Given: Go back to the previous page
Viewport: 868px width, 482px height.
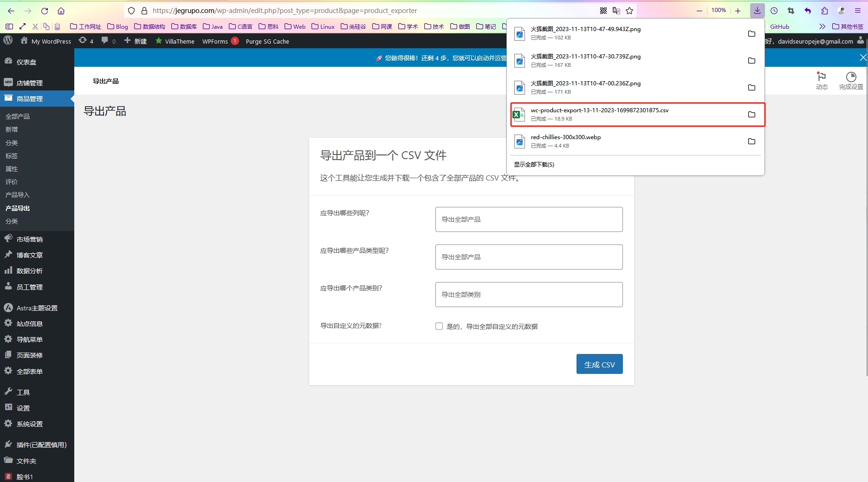Looking at the screenshot, I should (11, 11).
